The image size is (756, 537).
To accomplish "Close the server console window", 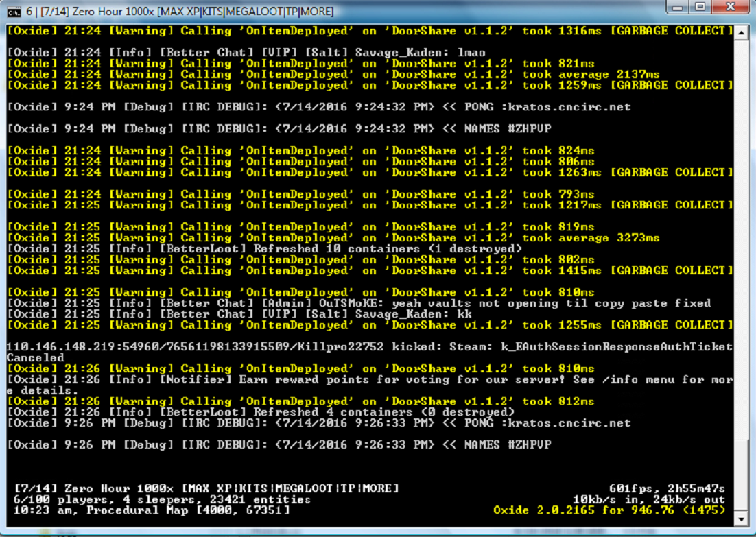I will pos(731,8).
